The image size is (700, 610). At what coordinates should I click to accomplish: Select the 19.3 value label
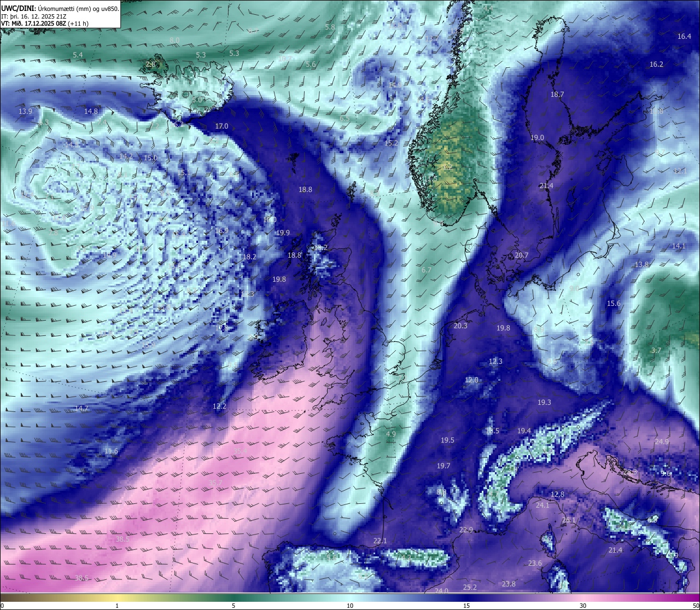coord(544,402)
